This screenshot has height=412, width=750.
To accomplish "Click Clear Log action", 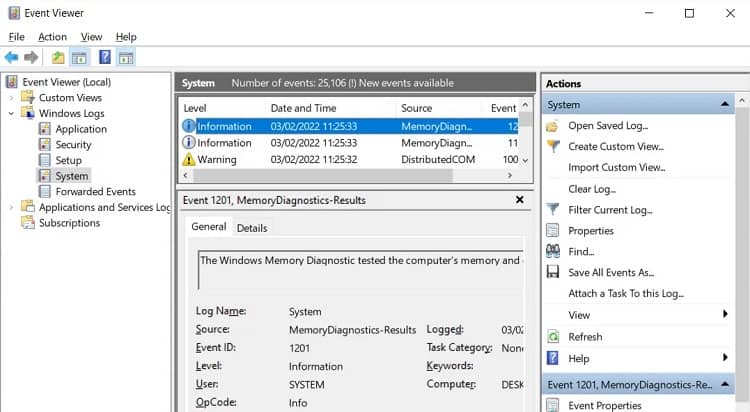I will tap(592, 189).
